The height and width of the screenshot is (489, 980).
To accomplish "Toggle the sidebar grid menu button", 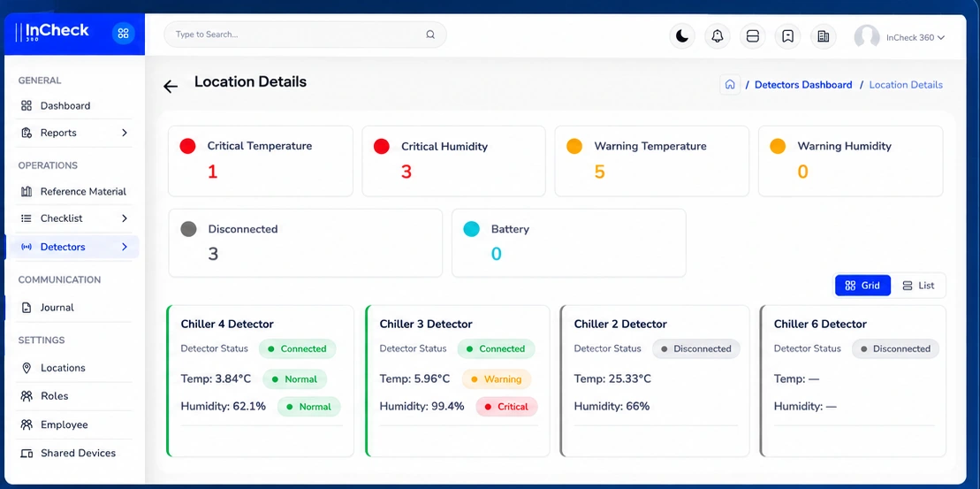I will coord(123,34).
